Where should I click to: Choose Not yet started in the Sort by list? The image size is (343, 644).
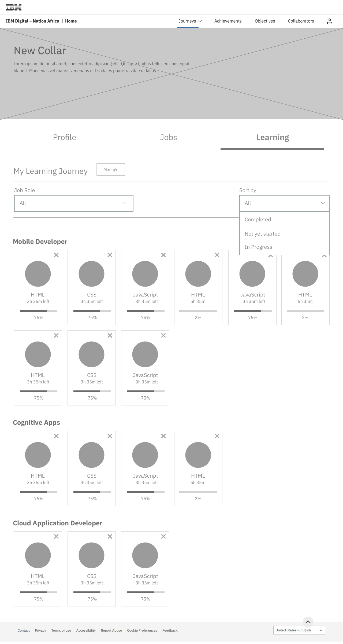click(x=284, y=234)
